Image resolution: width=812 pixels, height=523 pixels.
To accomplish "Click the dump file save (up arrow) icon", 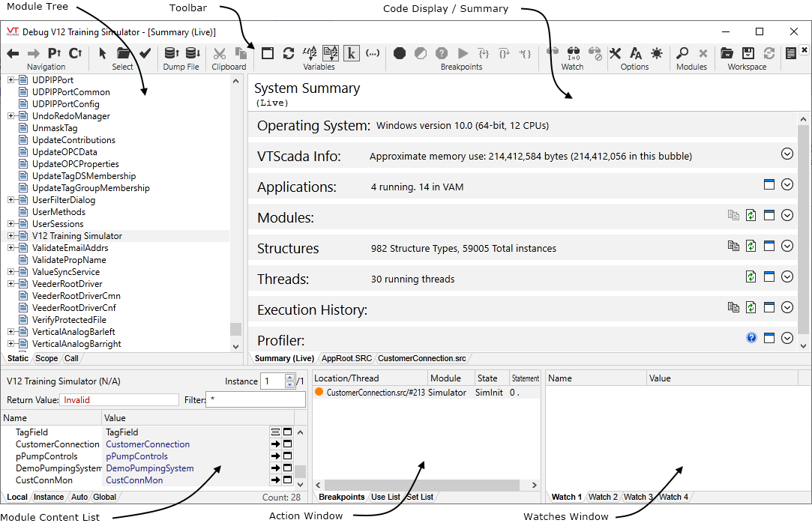I will pyautogui.click(x=172, y=53).
